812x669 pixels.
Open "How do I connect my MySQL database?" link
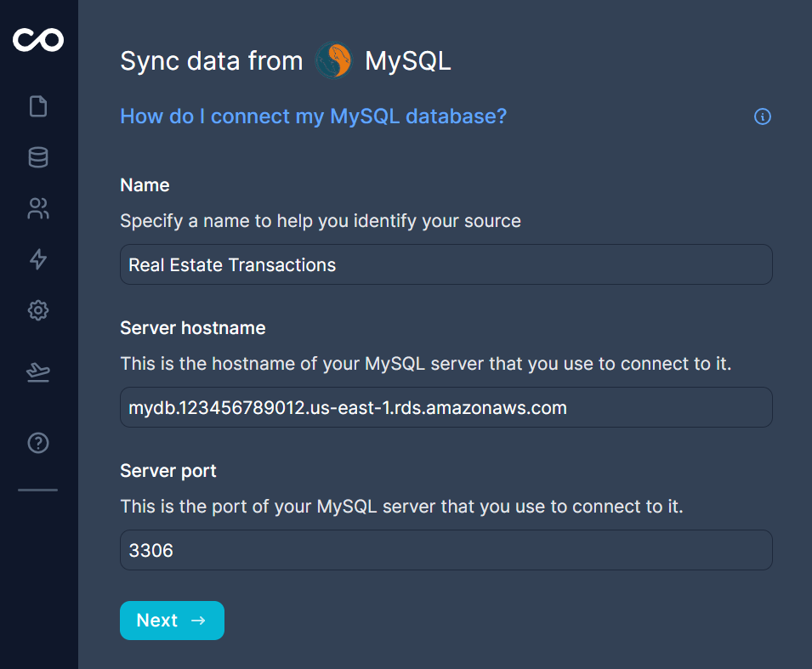click(x=313, y=116)
